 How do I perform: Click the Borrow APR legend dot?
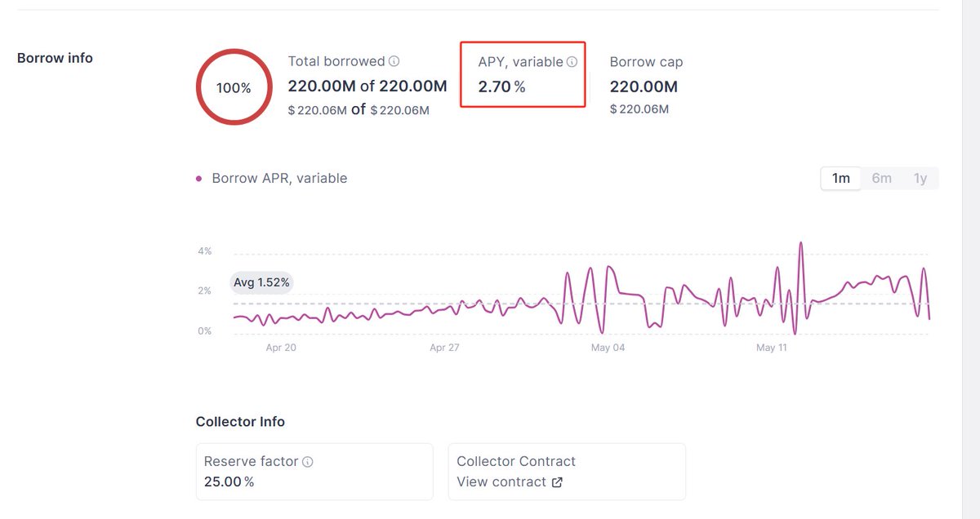click(199, 179)
